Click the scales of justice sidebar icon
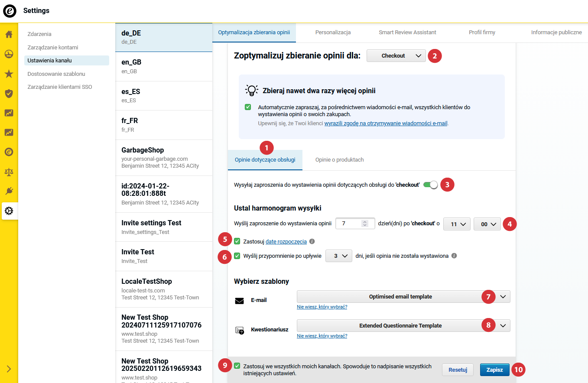 click(9, 172)
